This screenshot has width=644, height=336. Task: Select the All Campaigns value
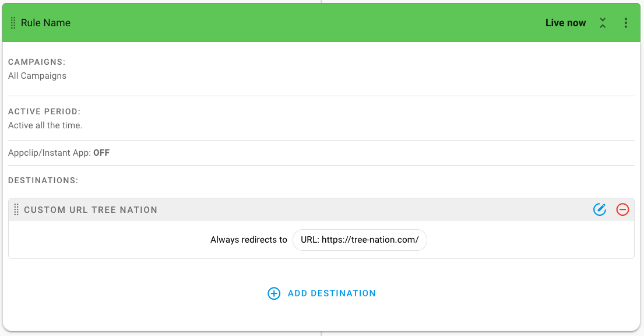[x=37, y=76]
